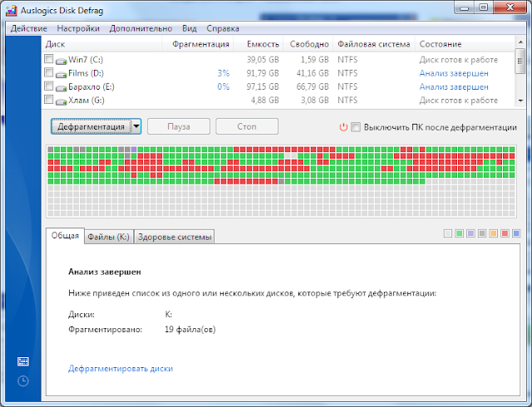Click the Win7 (C:) drive icon
This screenshot has height=407, width=532.
point(61,61)
